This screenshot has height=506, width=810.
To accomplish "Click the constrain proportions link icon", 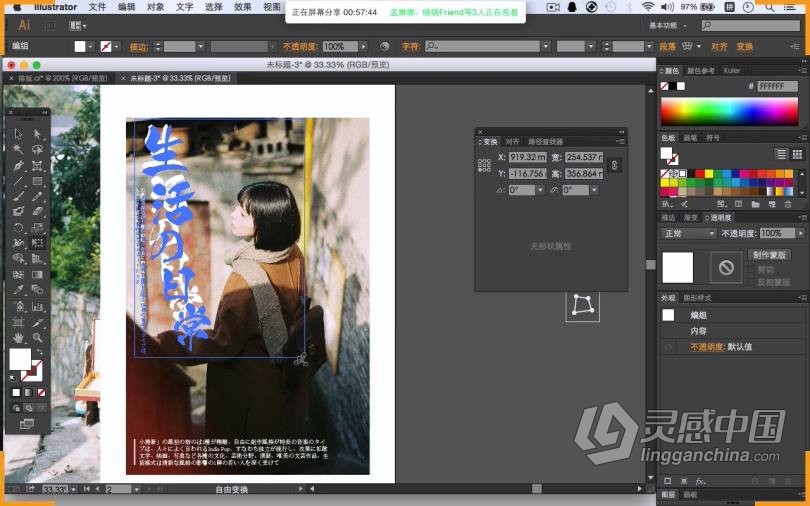I will point(614,165).
